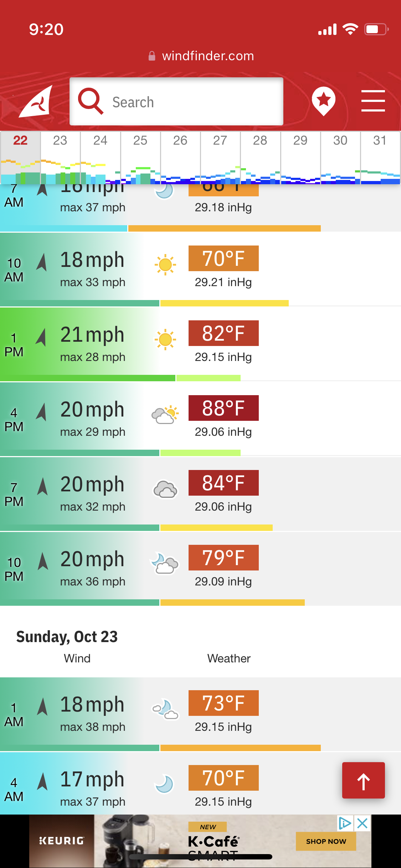The height and width of the screenshot is (868, 401).
Task: Click the partly cloudy icon at 4 PM
Action: click(165, 414)
